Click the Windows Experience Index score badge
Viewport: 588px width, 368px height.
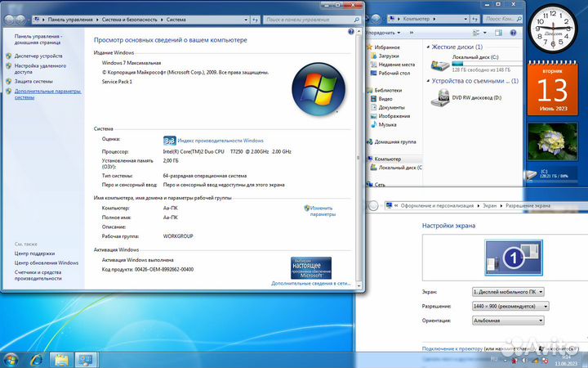click(170, 141)
